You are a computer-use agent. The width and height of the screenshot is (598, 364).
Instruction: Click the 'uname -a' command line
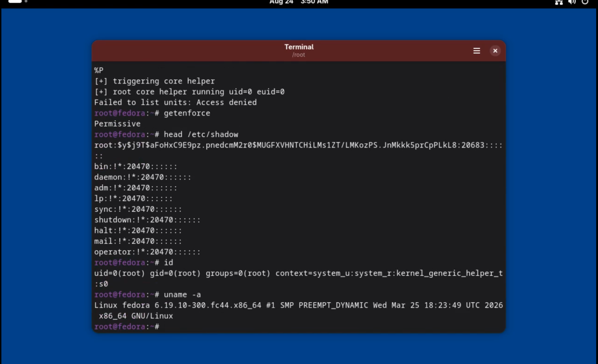148,295
